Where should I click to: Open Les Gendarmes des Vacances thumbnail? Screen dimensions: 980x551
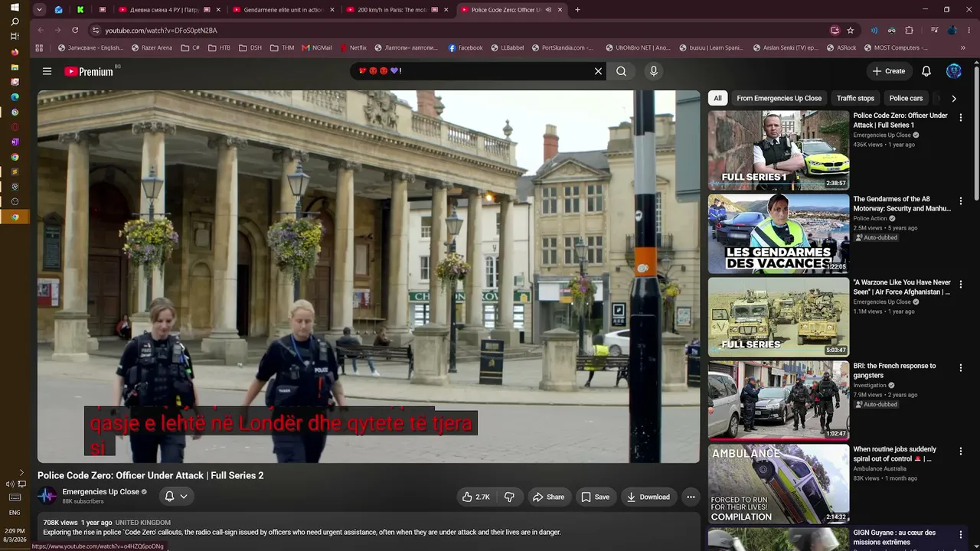pyautogui.click(x=779, y=233)
